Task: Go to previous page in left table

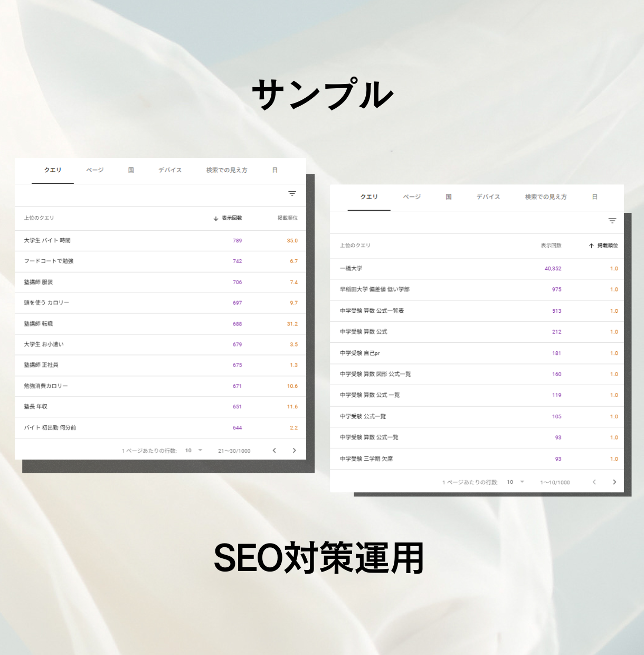Action: (x=274, y=451)
